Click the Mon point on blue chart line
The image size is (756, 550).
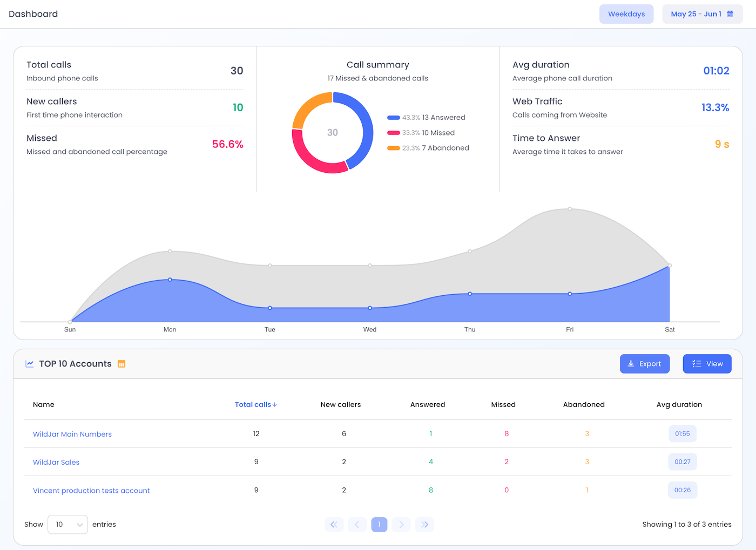[x=170, y=280]
